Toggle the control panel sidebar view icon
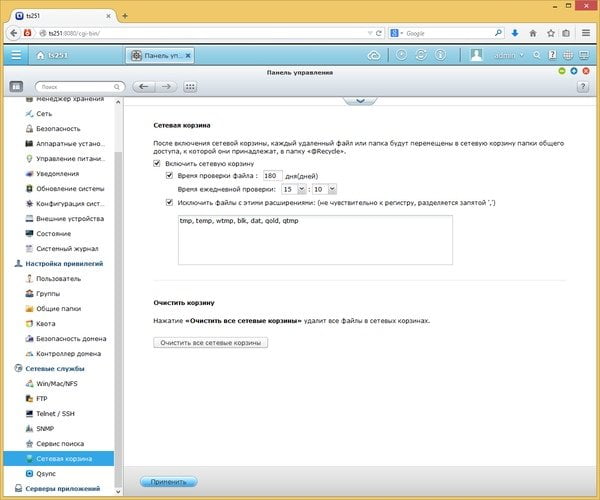Viewport: 600px width, 500px height. pos(16,87)
